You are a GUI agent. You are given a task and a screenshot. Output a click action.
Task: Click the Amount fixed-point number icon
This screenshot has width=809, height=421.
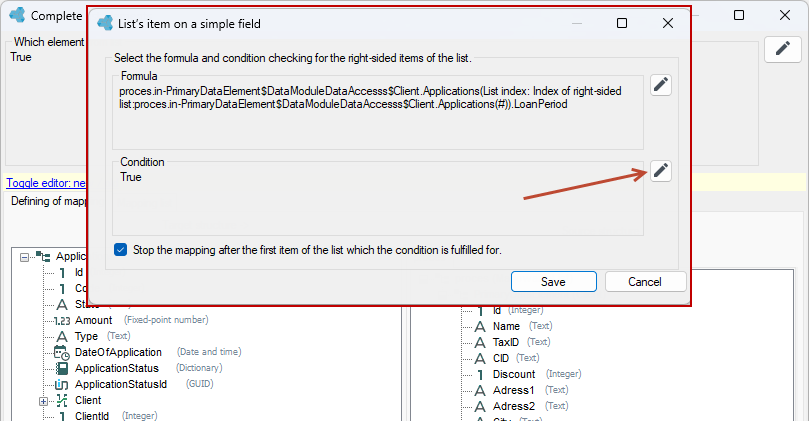pos(62,320)
